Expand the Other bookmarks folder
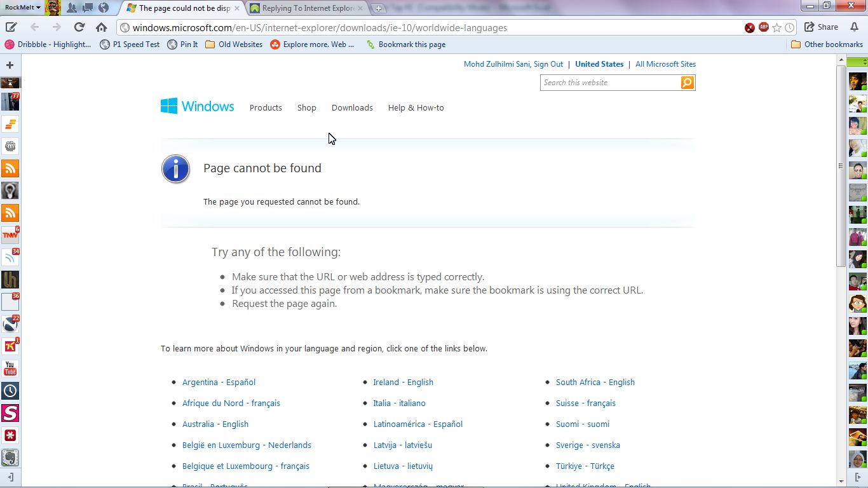Screen dimensions: 868x488 pos(827,44)
